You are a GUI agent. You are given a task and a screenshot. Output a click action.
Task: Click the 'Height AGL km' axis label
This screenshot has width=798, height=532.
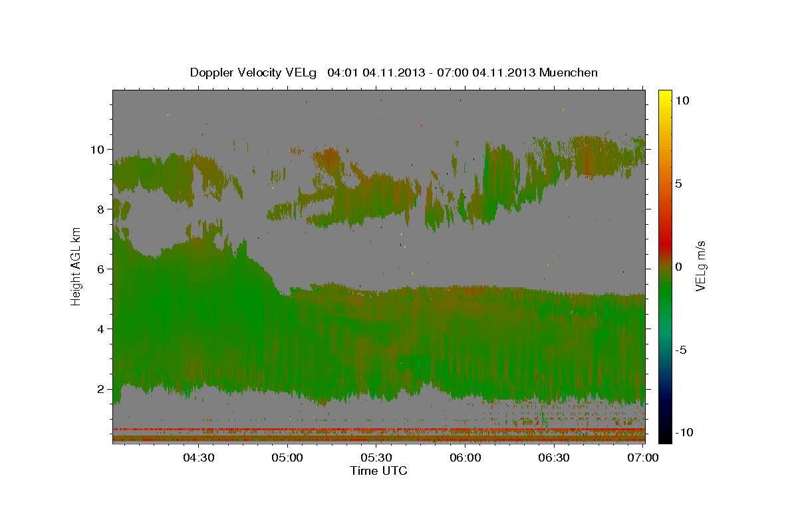pyautogui.click(x=76, y=266)
